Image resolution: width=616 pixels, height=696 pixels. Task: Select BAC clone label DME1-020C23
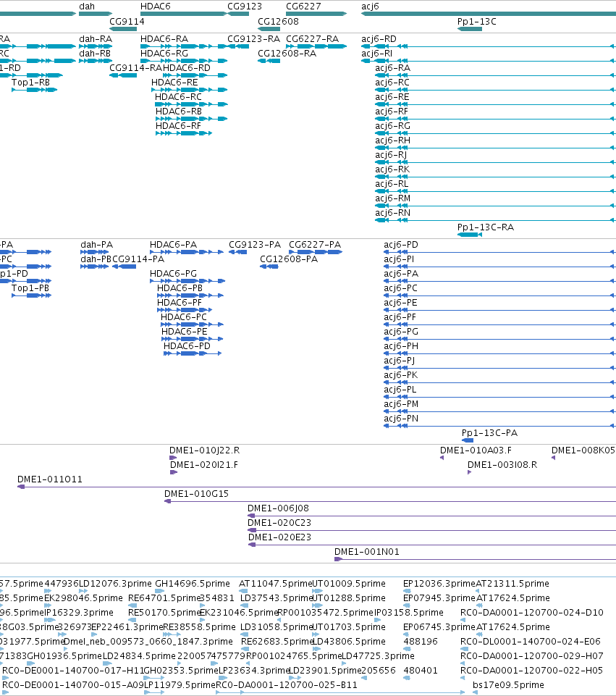pyautogui.click(x=279, y=522)
